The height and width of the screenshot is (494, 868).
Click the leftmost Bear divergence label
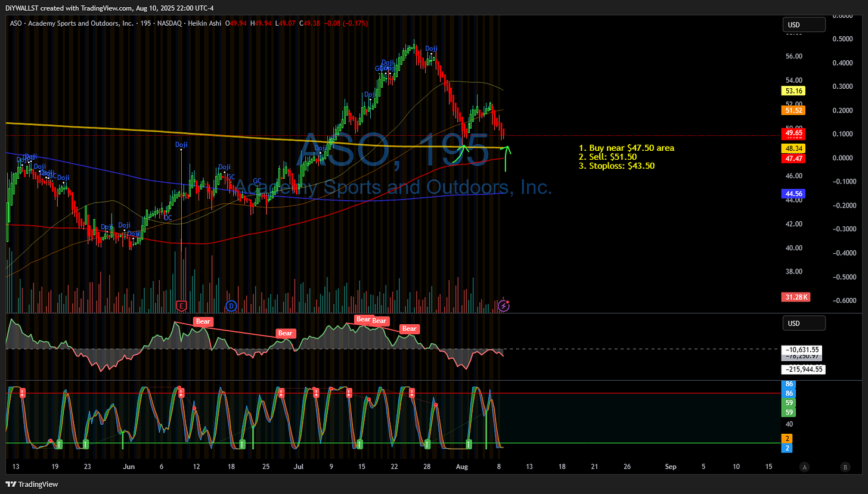point(203,321)
